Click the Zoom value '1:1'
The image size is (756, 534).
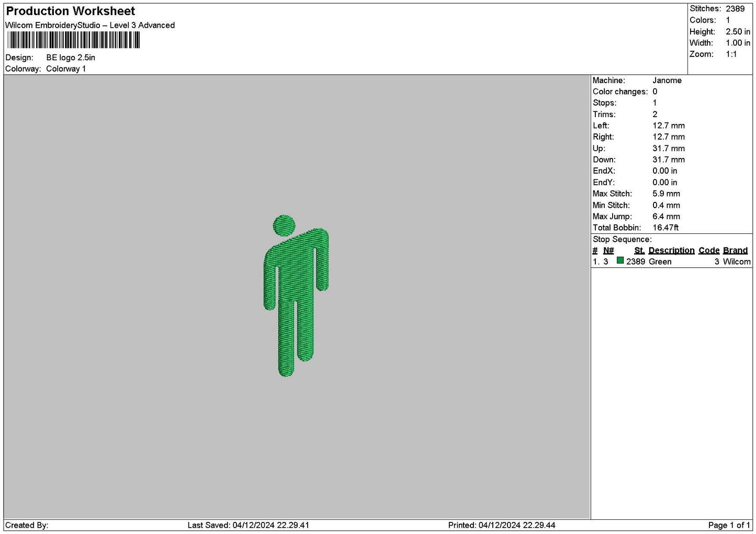(731, 54)
